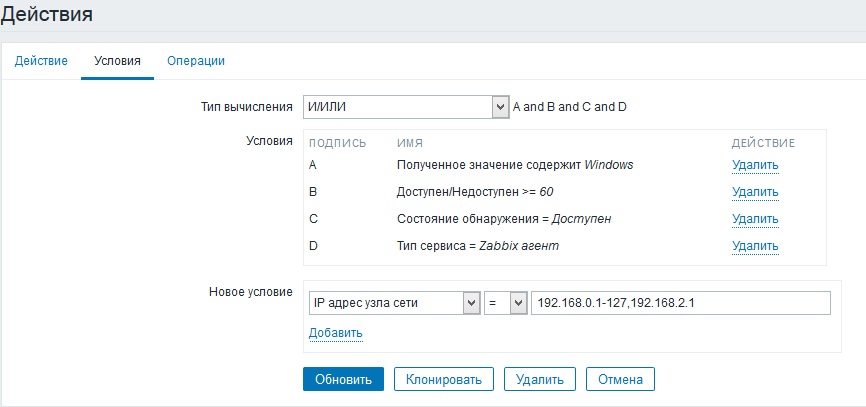Image resolution: width=866 pixels, height=407 pixels.
Task: Cancel with the Отмена button
Action: [620, 379]
